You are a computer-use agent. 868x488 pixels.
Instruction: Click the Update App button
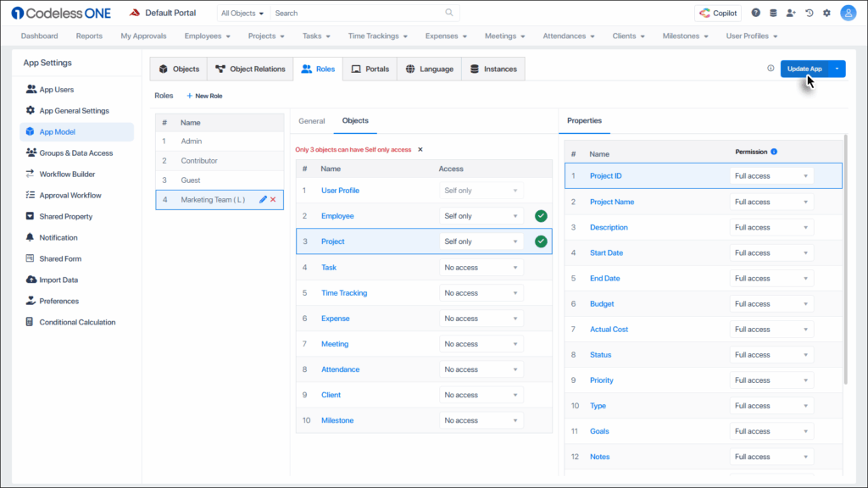804,69
